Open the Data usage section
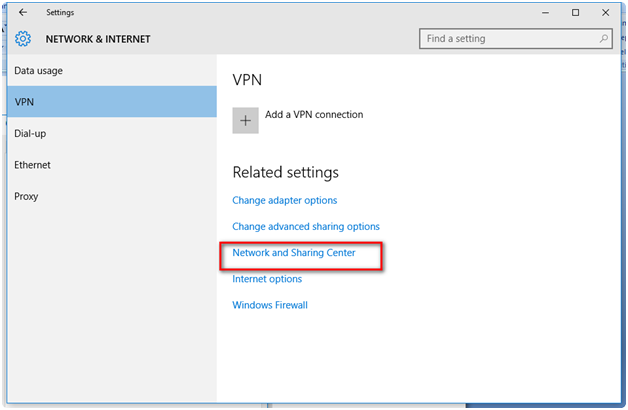 tap(39, 71)
